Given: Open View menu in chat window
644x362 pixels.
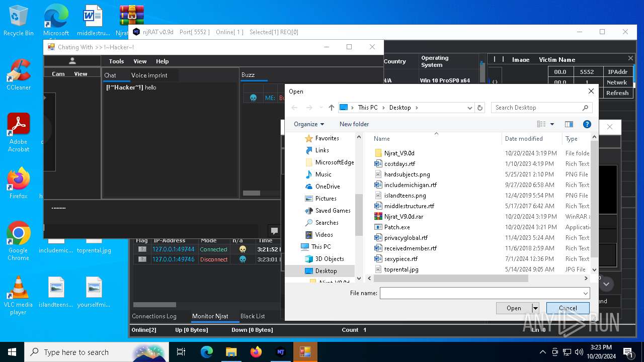Looking at the screenshot, I should click(140, 61).
